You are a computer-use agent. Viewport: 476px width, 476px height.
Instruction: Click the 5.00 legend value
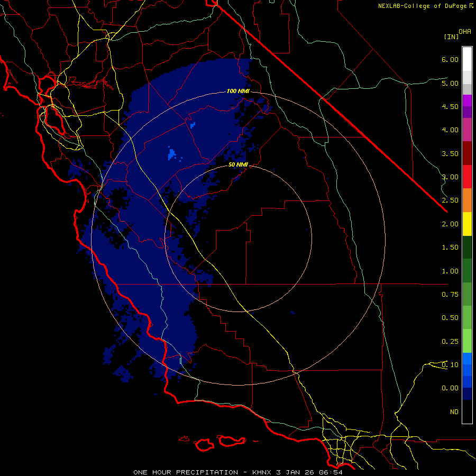pos(450,83)
